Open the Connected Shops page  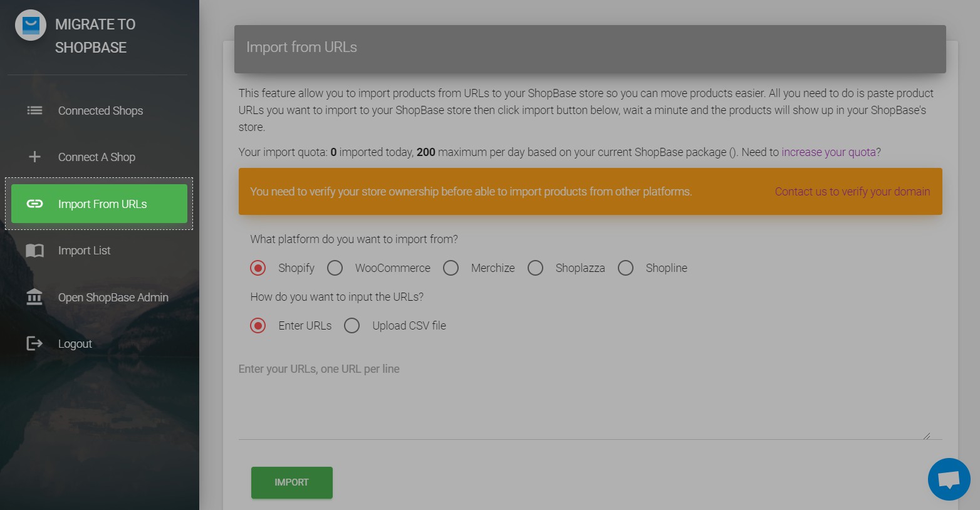100,110
